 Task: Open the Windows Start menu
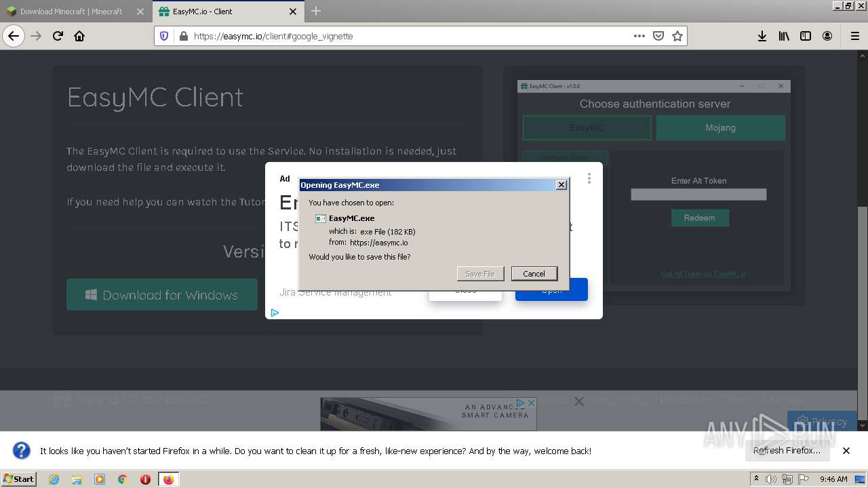coord(19,479)
